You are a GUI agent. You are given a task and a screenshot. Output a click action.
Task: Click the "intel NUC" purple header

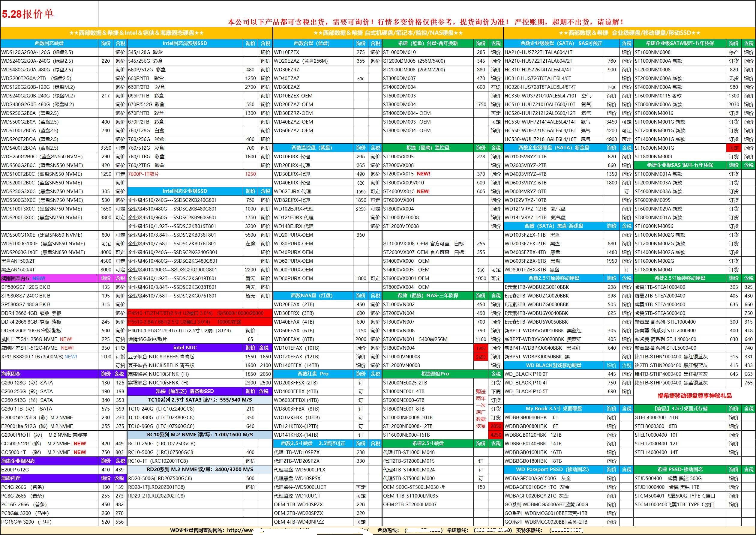[x=185, y=348]
